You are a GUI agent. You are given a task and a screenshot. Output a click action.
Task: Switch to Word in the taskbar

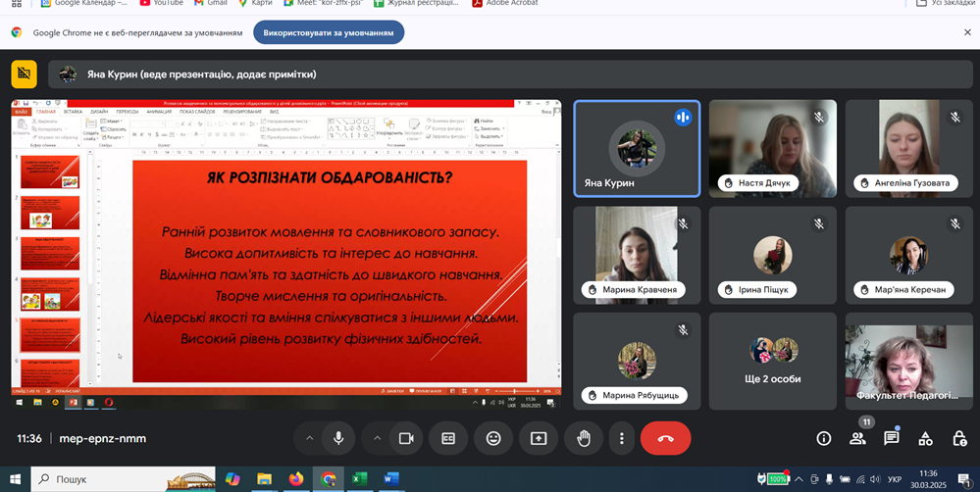coord(391,479)
